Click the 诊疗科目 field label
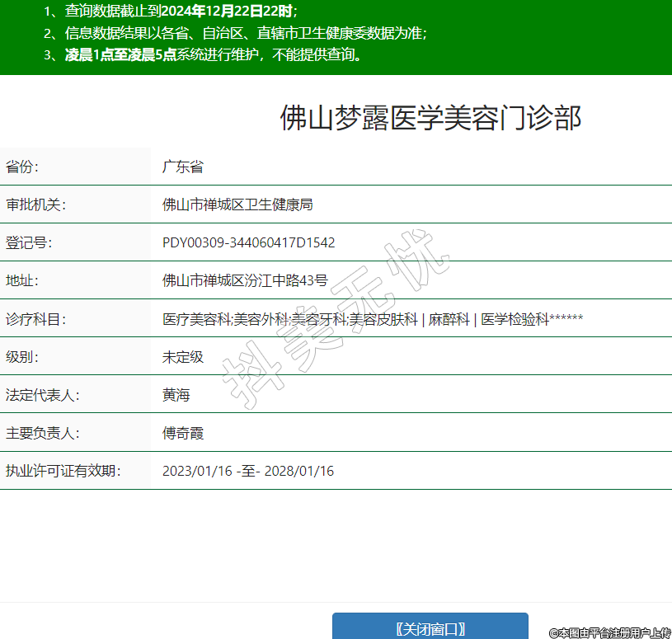 click(x=35, y=319)
